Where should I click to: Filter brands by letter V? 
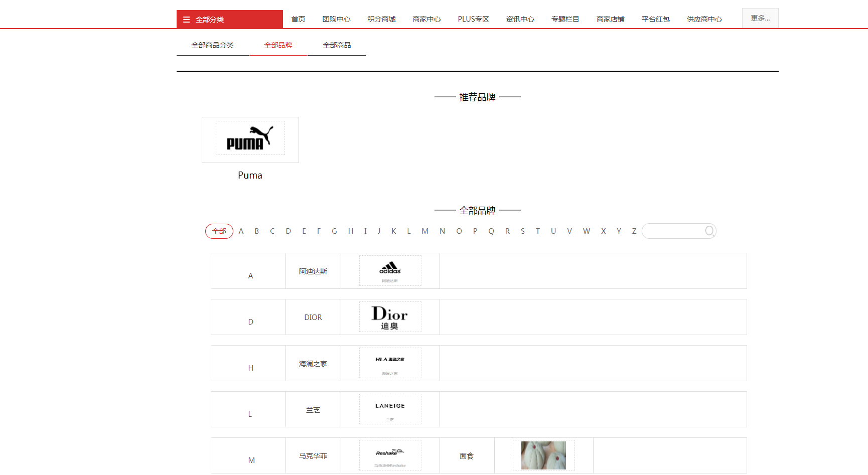pyautogui.click(x=569, y=231)
